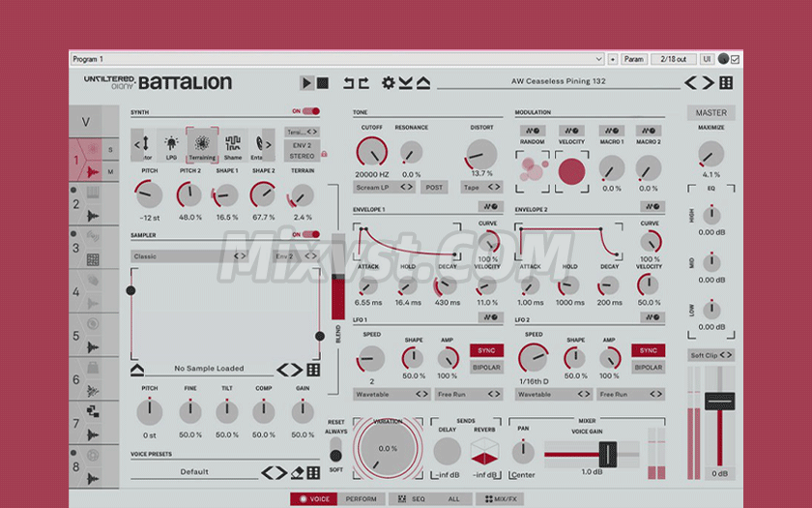This screenshot has width=812, height=508.
Task: Open LFO 1 Wavetable shape selector
Action: [391, 395]
